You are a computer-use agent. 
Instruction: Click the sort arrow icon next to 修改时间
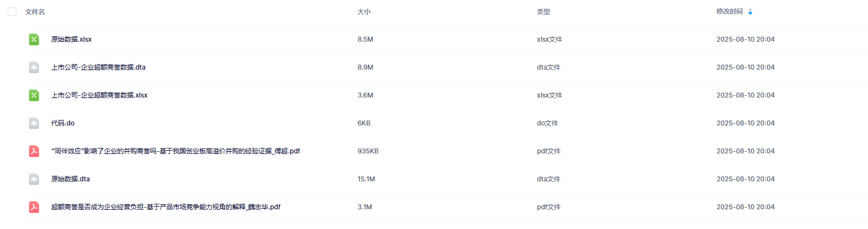(750, 12)
